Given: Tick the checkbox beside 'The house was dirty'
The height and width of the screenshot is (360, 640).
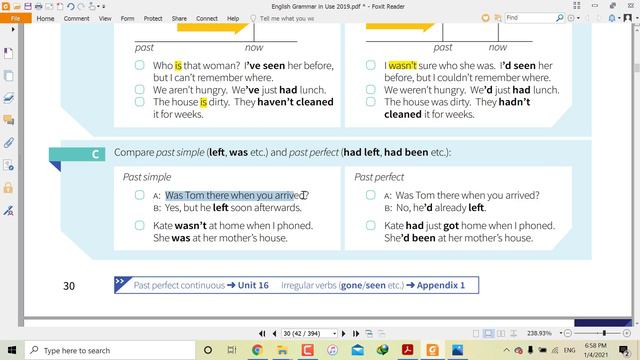Looking at the screenshot, I should pyautogui.click(x=371, y=101).
